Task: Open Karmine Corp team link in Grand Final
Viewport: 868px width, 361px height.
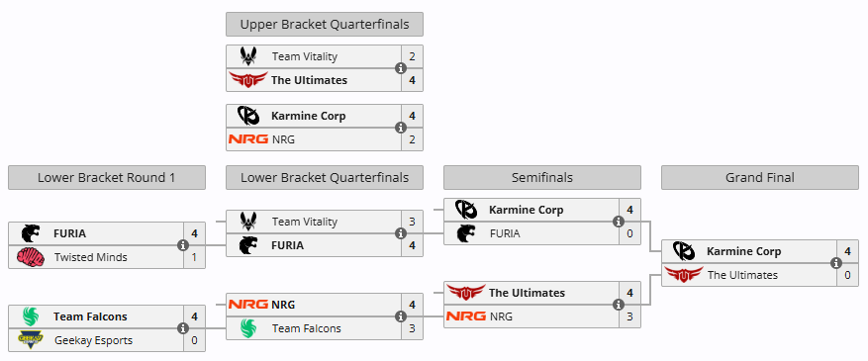Action: click(743, 251)
